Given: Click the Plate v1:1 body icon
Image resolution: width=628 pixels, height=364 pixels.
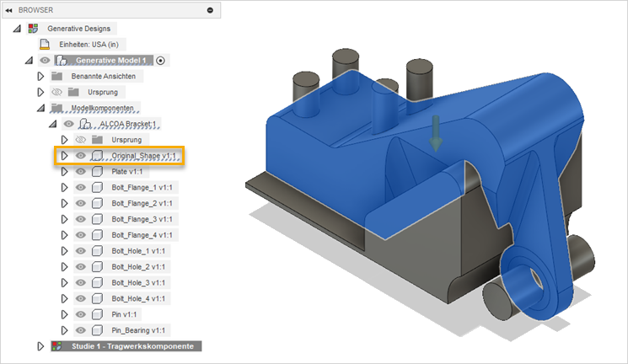Looking at the screenshot, I should click(x=97, y=172).
